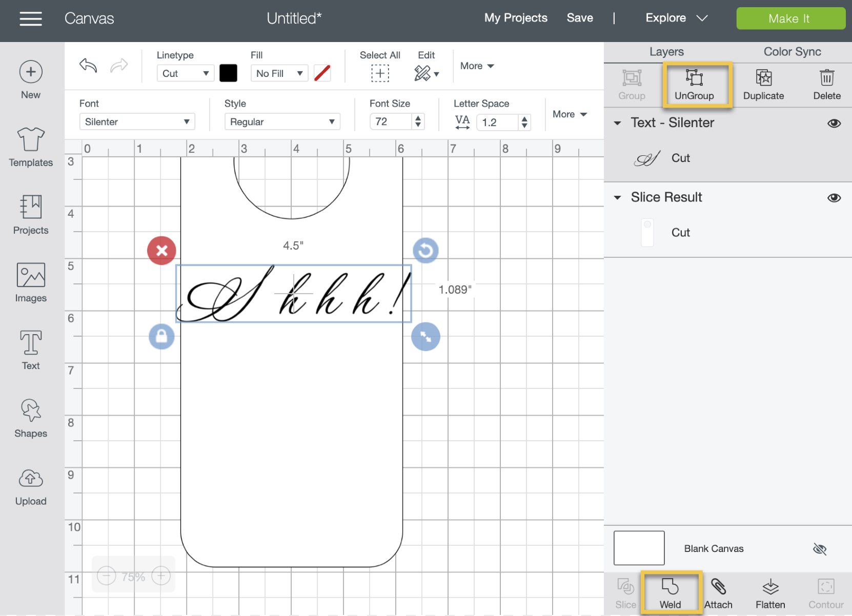Click the Save link in header
Image resolution: width=852 pixels, height=616 pixels.
[580, 18]
